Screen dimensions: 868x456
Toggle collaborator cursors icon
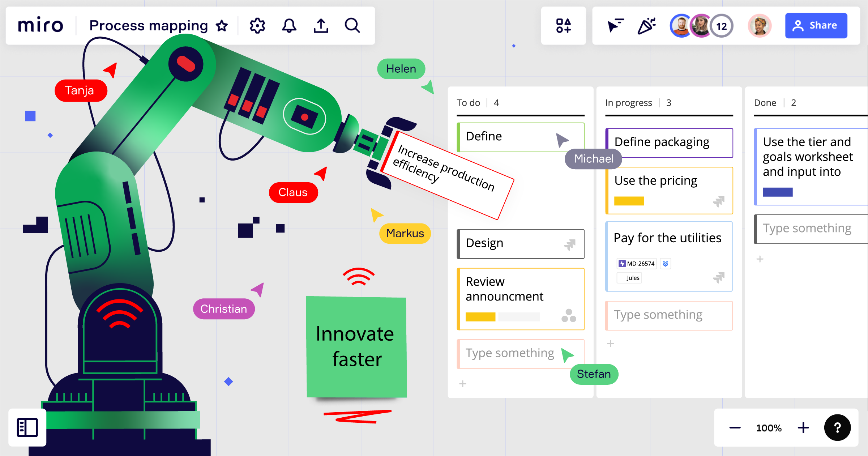click(x=615, y=26)
